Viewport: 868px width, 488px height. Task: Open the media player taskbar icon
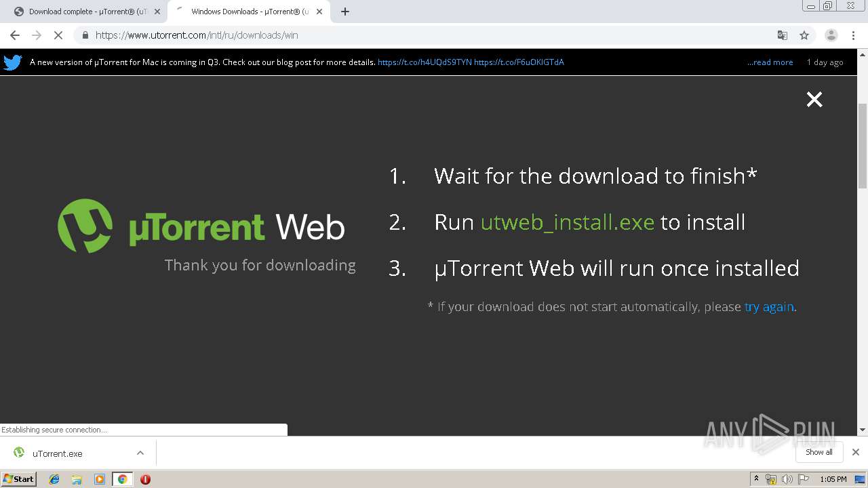point(100,479)
